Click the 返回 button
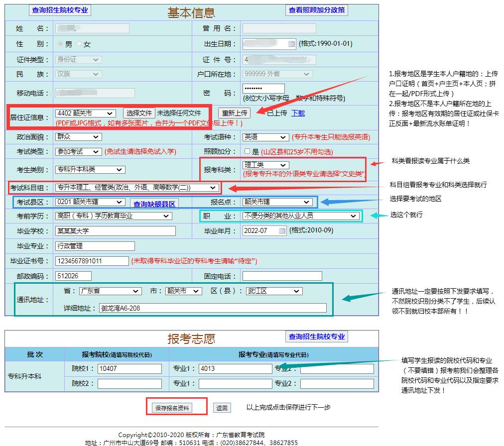Image resolution: width=504 pixels, height=446 pixels. point(222,408)
